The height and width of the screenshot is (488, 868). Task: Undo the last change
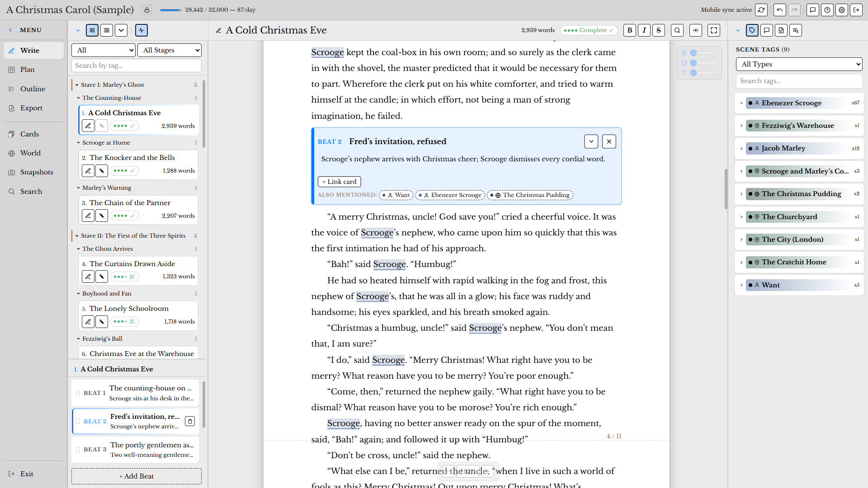[780, 9]
